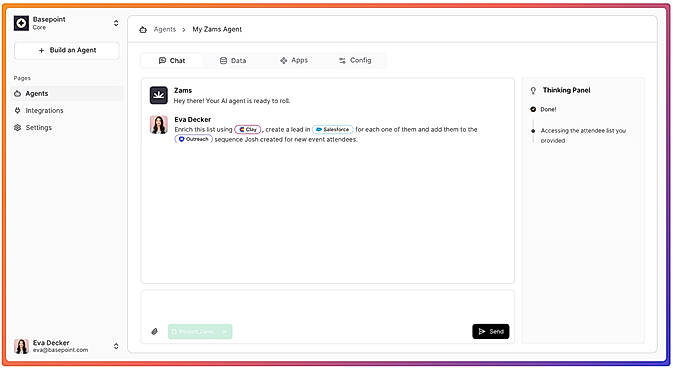This screenshot has width=673, height=368.
Task: Click the Outreach app chip
Action: pyautogui.click(x=194, y=139)
